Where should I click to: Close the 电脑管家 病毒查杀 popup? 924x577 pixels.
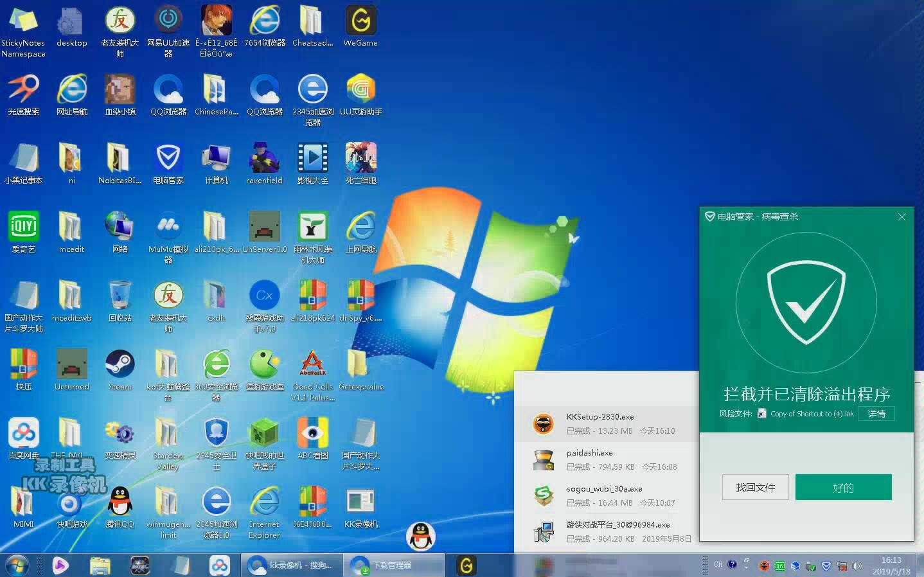[902, 217]
